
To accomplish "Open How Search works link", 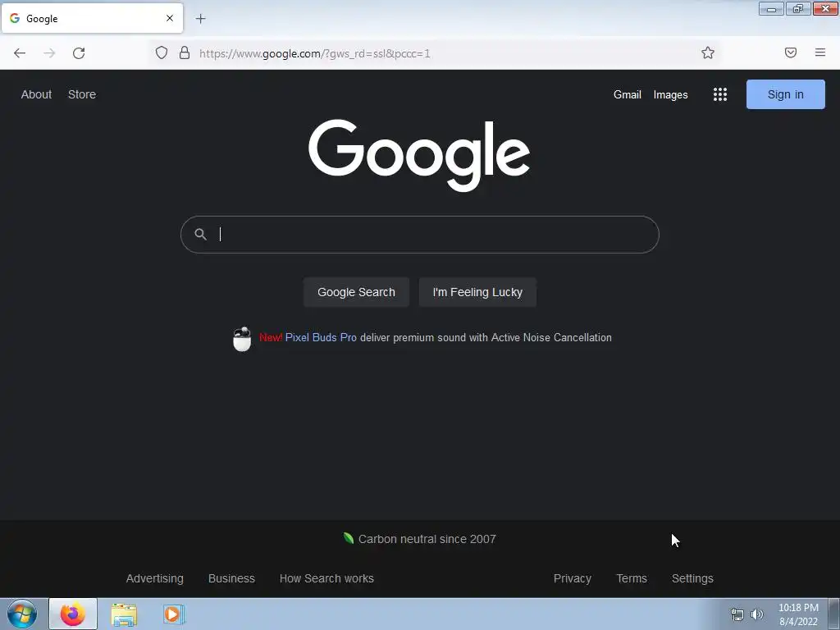I will 326,578.
